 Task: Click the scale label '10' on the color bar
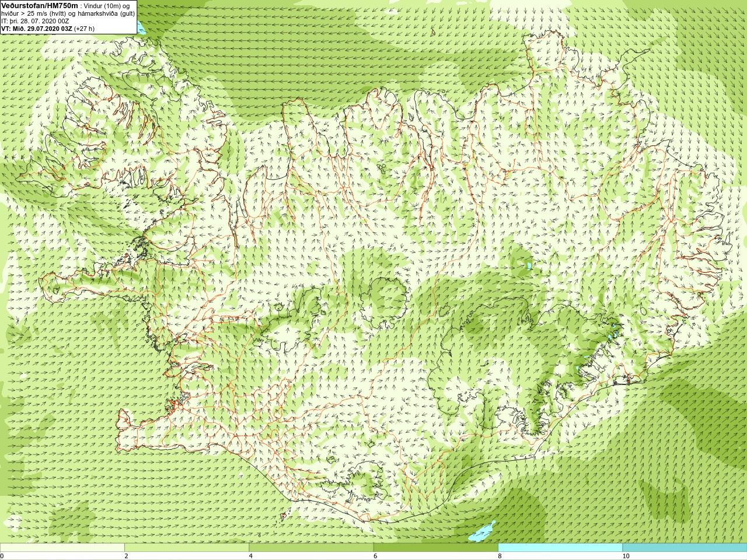(626, 556)
